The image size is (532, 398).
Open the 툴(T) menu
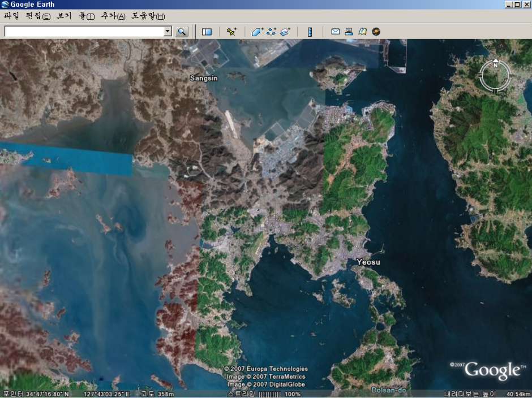87,16
